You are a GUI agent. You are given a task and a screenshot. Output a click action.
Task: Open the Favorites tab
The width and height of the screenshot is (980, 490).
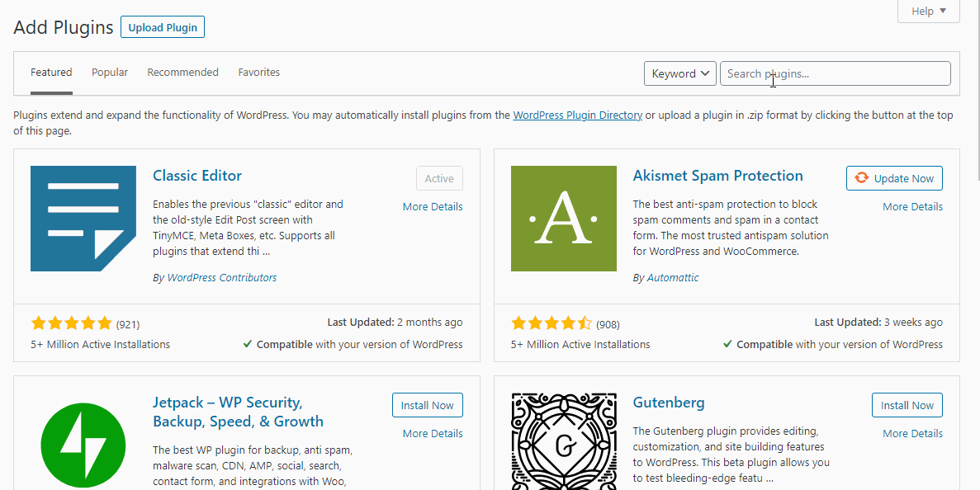tap(258, 73)
